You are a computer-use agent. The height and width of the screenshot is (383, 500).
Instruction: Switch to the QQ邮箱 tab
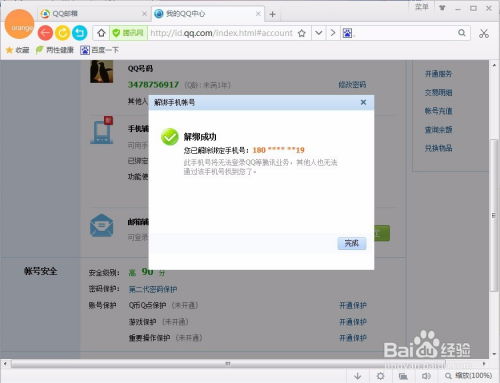click(x=93, y=14)
